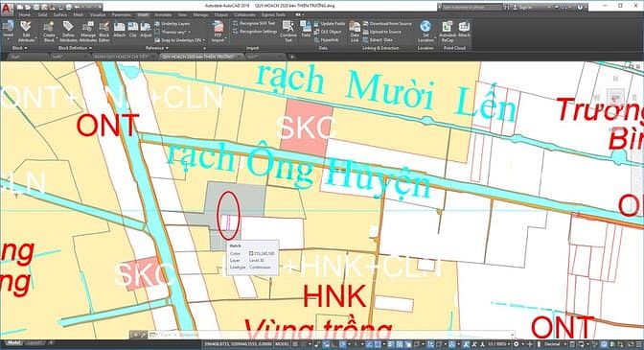Open the command line customize wrench
Viewport: 644px width, 350px height.
click(143, 335)
